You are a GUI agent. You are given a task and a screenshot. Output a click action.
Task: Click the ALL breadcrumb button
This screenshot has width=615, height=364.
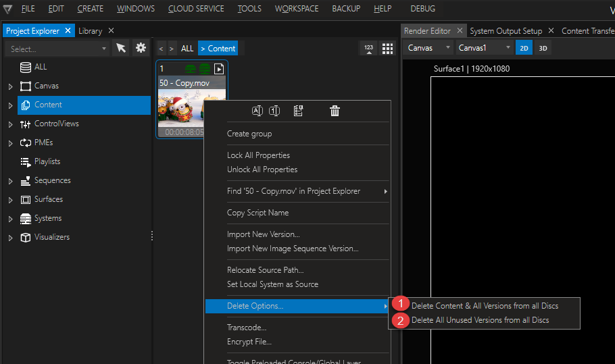point(187,49)
